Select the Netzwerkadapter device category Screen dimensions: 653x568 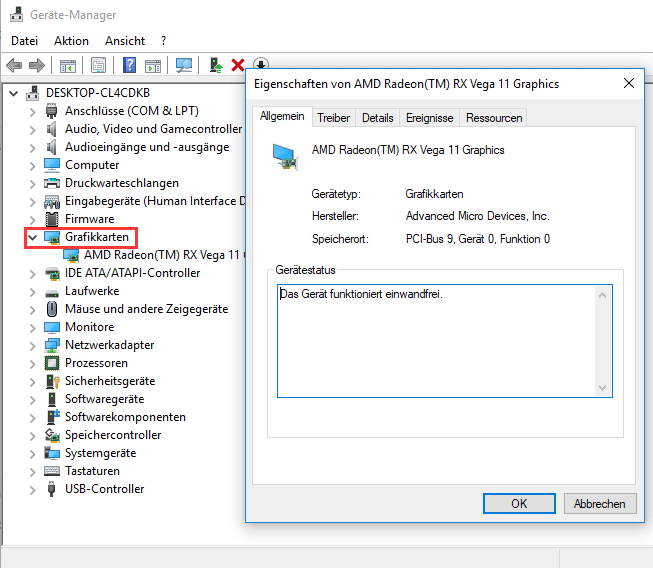109,345
